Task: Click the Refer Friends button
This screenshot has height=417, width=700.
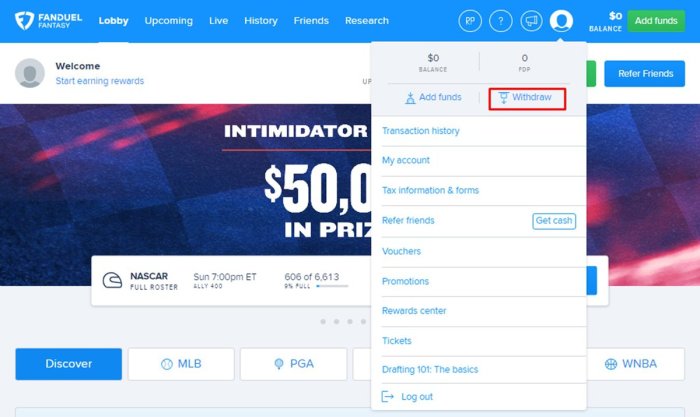Action: coord(645,74)
